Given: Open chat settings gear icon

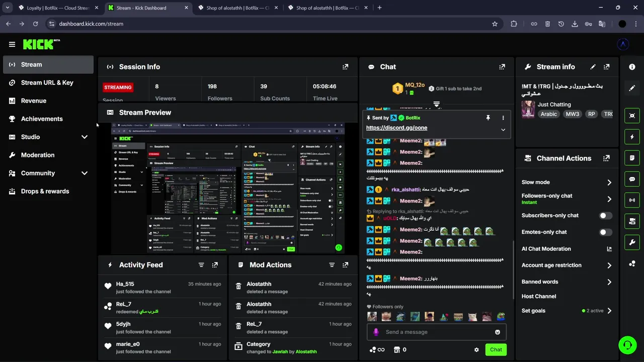Looking at the screenshot, I should (476, 350).
